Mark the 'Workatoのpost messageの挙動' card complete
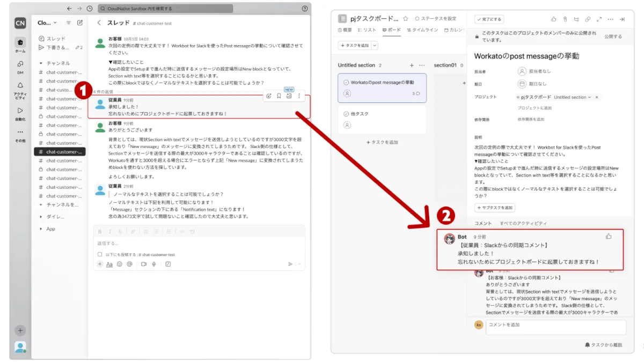The width and height of the screenshot is (644, 362). (x=346, y=83)
